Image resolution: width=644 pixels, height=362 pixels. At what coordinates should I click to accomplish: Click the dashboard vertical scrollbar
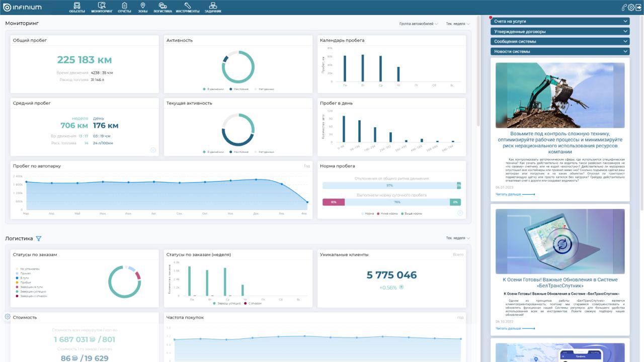coord(478,70)
